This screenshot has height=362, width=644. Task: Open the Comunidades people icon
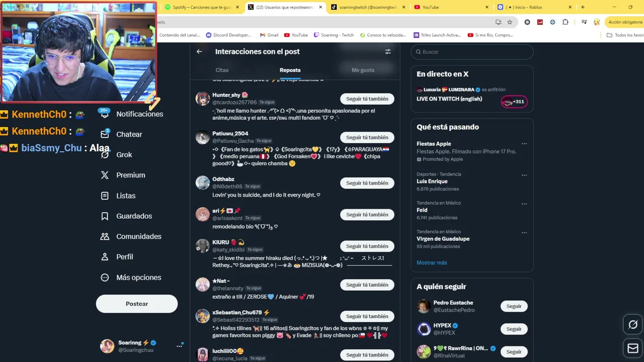point(105,236)
